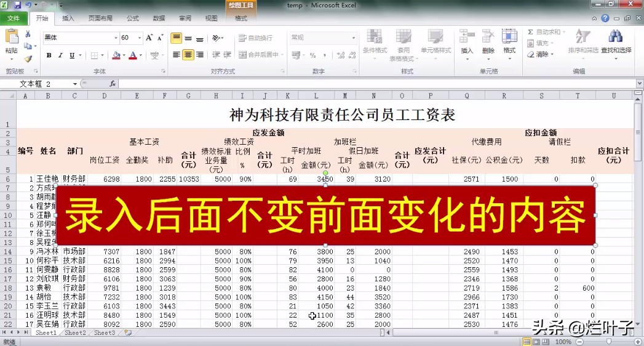Viewport: 644px width, 346px height.
Task: Open fill color dropdown arrow
Action: coord(124,55)
